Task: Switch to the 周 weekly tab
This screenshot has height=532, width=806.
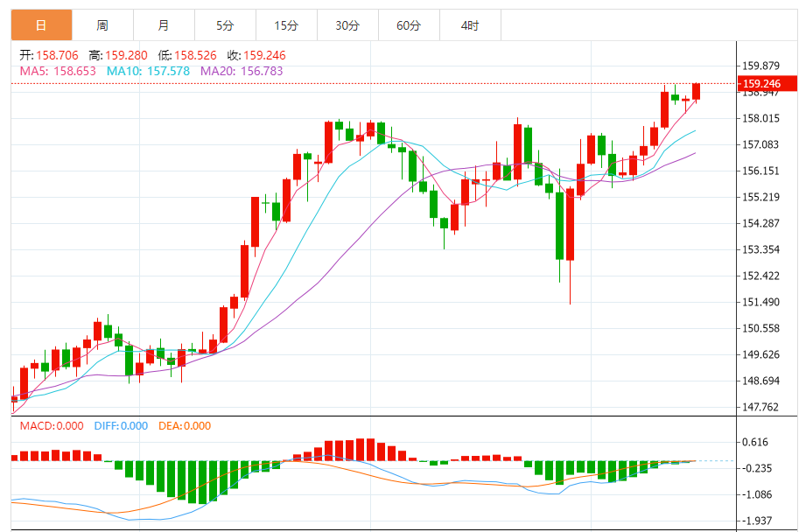Action: click(x=102, y=24)
